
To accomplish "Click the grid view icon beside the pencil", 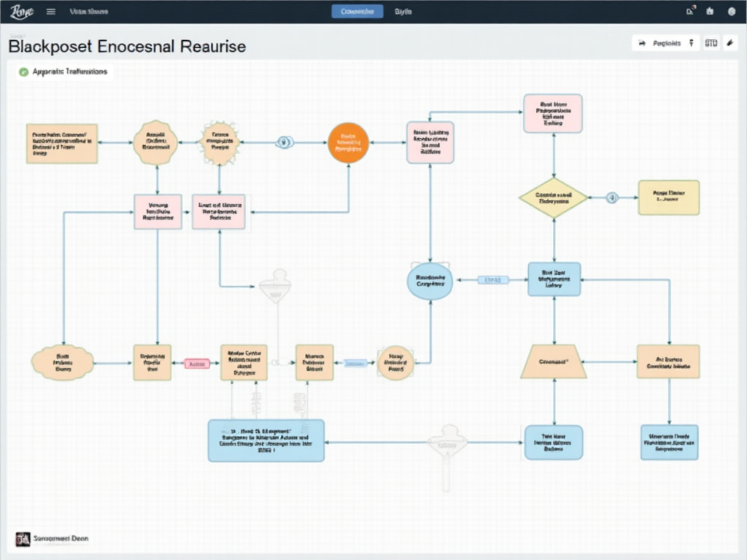I will click(x=711, y=44).
